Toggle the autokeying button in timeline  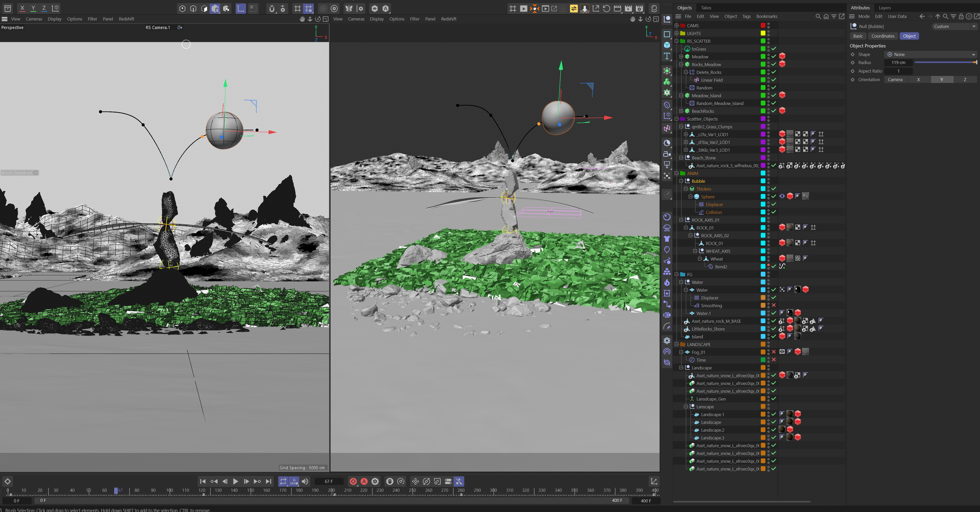tap(364, 481)
